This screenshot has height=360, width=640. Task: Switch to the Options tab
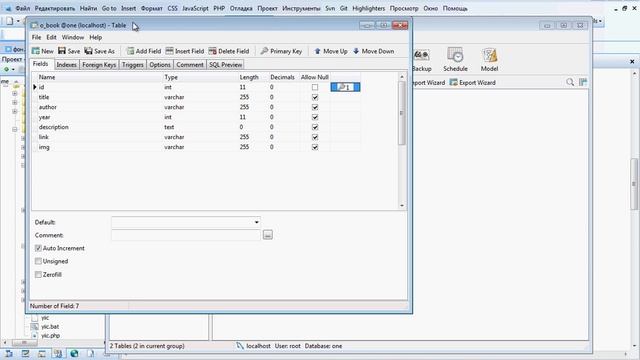[x=160, y=64]
